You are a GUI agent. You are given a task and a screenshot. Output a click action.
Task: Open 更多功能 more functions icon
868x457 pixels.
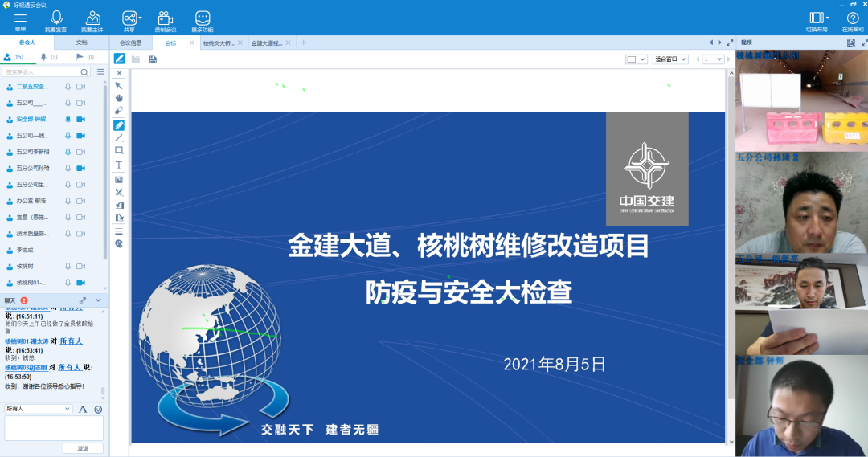pyautogui.click(x=202, y=18)
